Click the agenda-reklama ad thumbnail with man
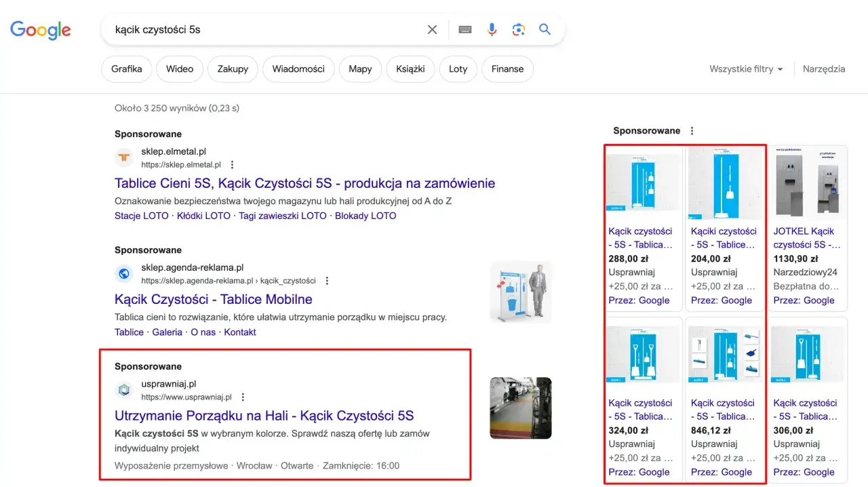The image size is (868, 487). (521, 292)
